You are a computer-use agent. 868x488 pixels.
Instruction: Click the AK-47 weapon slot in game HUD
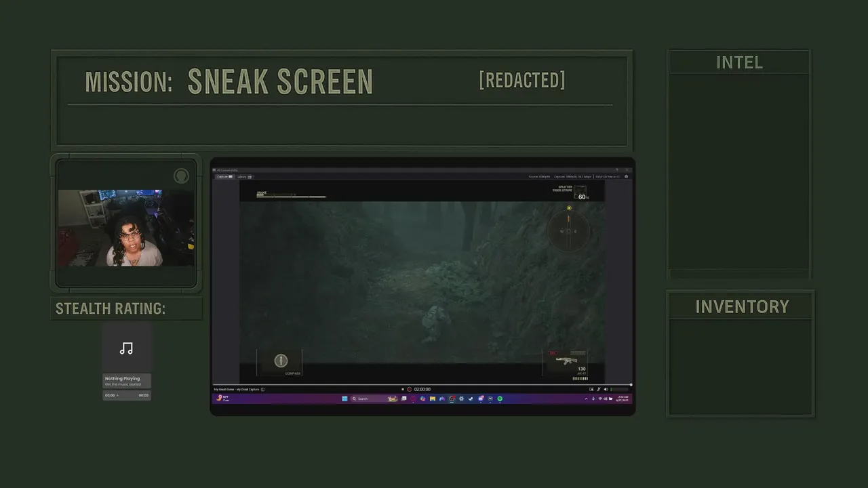click(566, 363)
